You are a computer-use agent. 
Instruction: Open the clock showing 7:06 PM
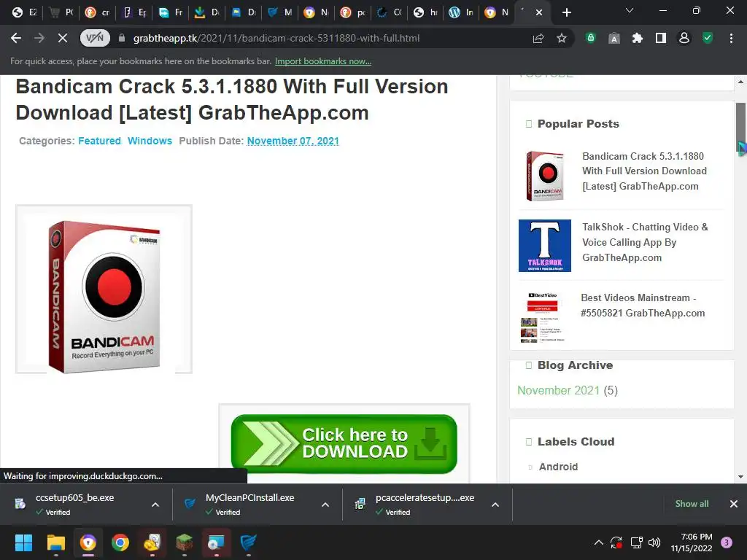[x=692, y=542]
